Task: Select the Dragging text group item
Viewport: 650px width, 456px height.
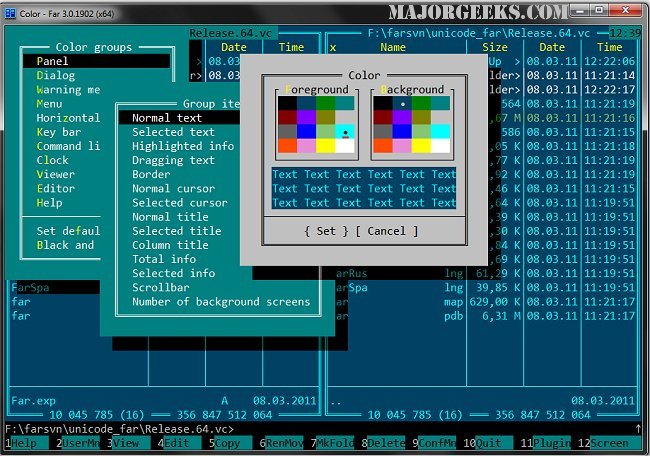Action: pyautogui.click(x=173, y=160)
